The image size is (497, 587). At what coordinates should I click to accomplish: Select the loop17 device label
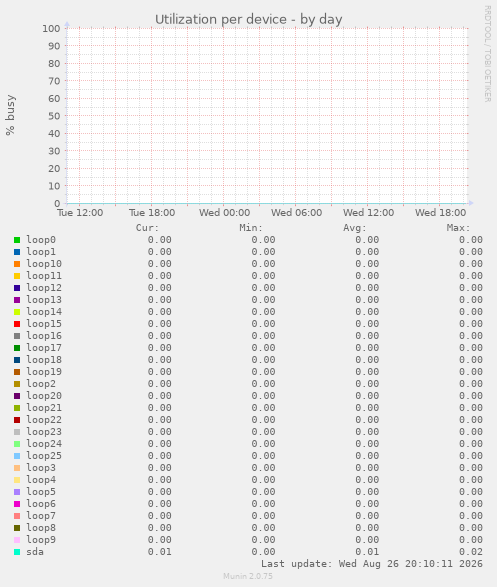[x=44, y=347]
